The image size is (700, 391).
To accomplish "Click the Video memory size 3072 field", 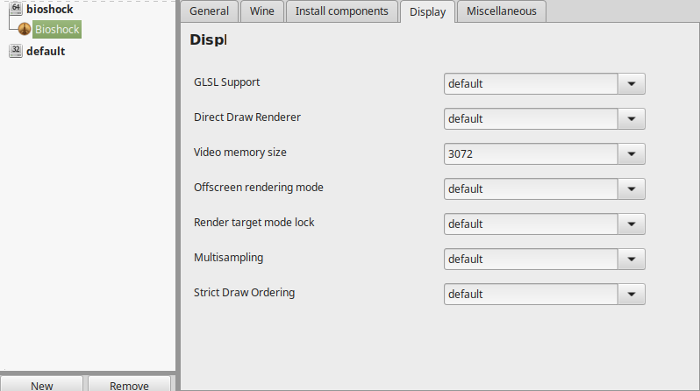I will click(x=531, y=154).
